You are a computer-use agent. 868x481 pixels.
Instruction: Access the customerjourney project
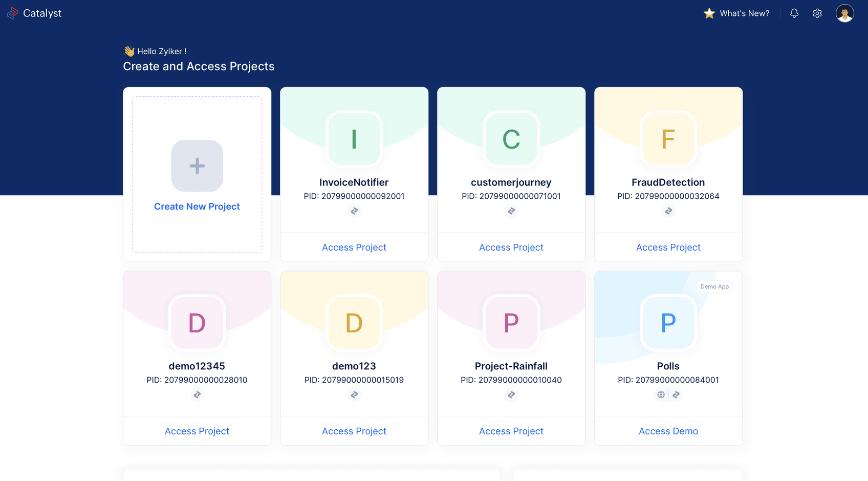tap(511, 247)
